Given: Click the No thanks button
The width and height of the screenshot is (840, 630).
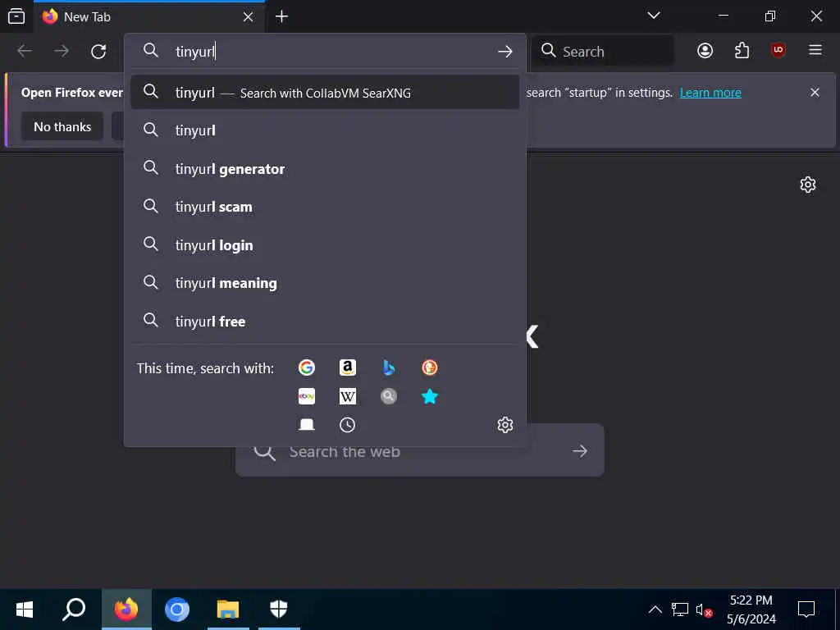Looking at the screenshot, I should (62, 126).
